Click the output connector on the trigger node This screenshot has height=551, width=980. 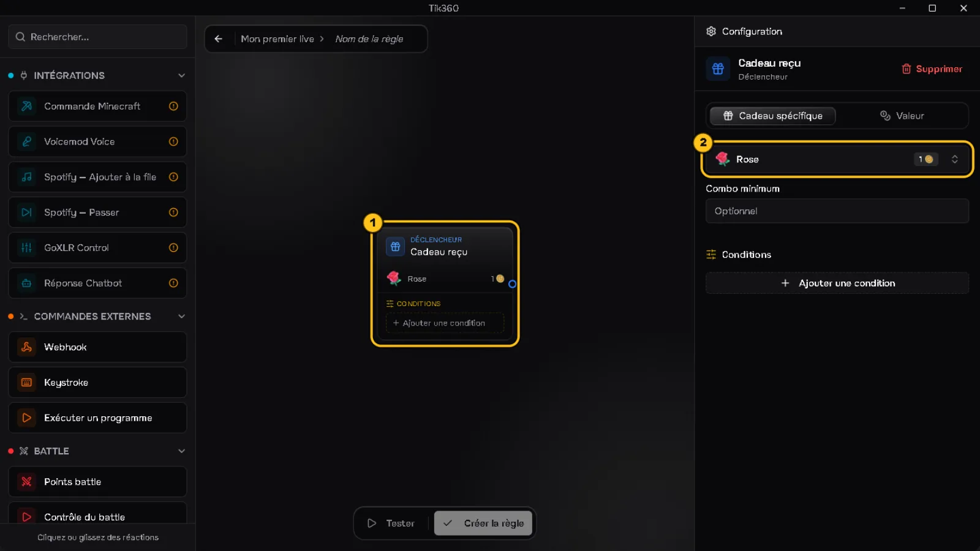point(512,284)
